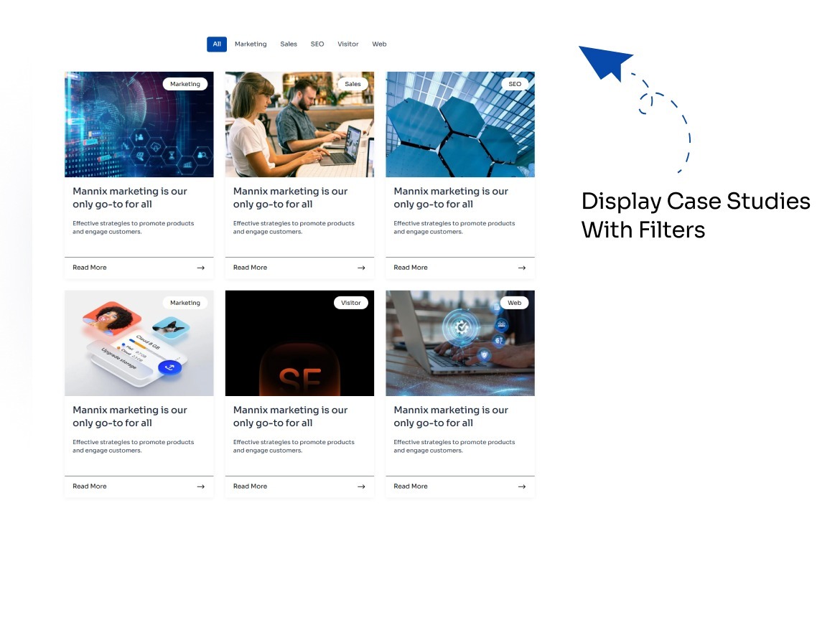The width and height of the screenshot is (840, 630).
Task: Click the arrow icon on the Marketing globe card
Action: pos(201,267)
